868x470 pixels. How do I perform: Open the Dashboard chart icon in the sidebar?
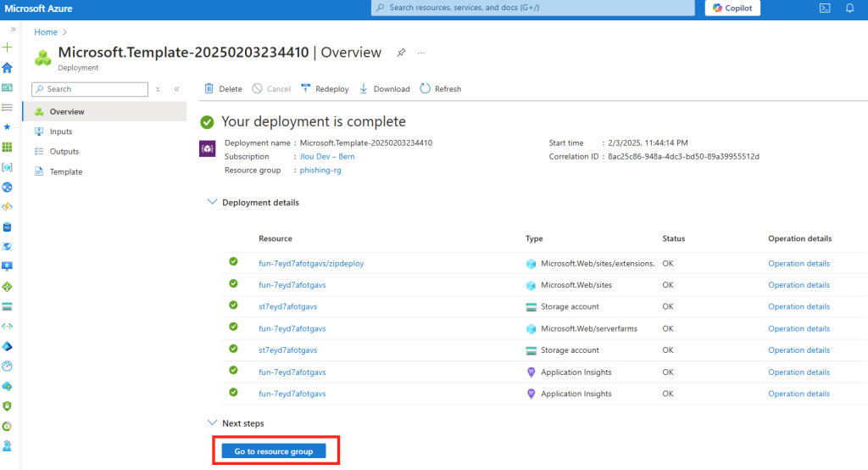(7, 87)
